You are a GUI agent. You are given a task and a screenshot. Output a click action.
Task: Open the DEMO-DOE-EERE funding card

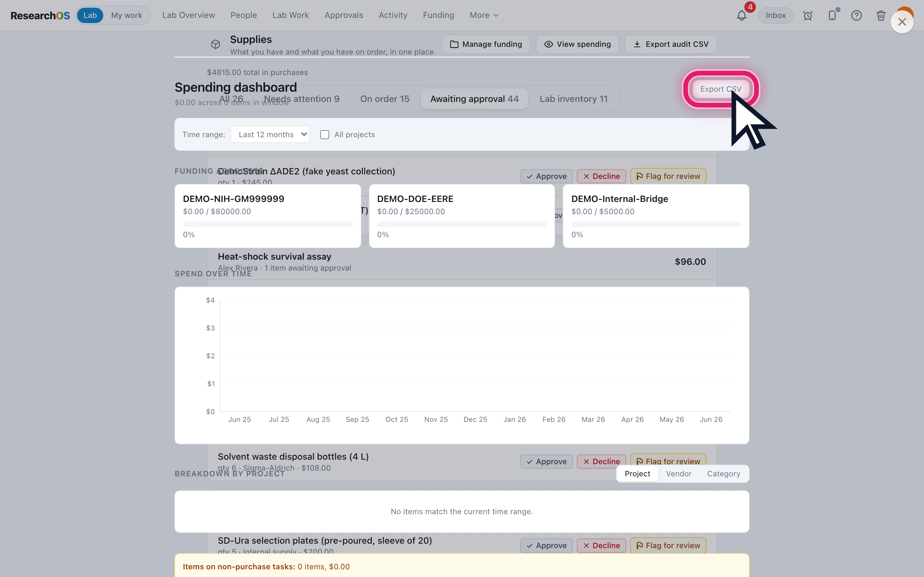tap(462, 216)
